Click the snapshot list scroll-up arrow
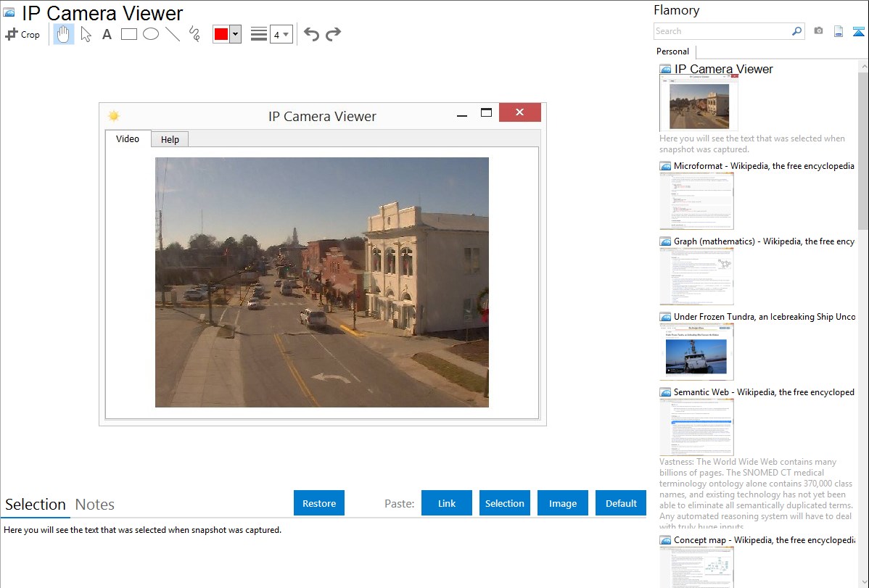This screenshot has height=588, width=869. [863, 66]
